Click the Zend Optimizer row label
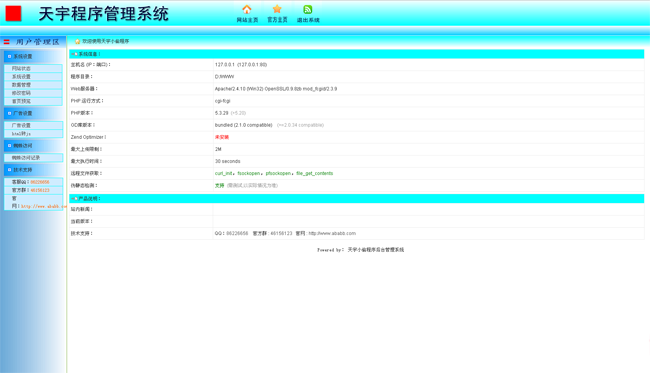The image size is (650, 373). (88, 137)
